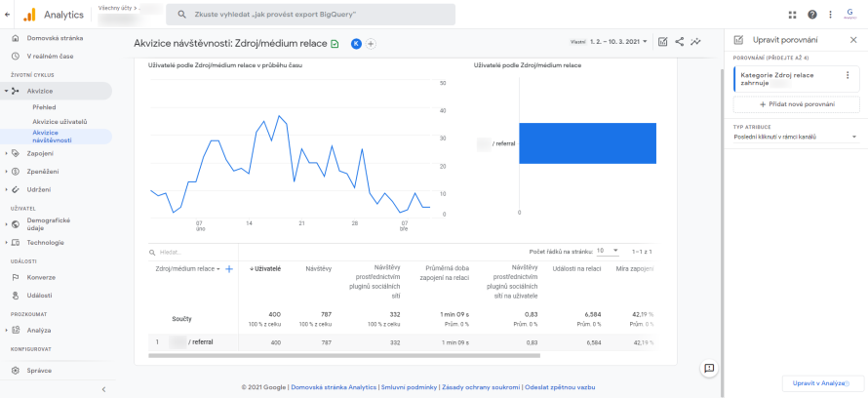Open Domovská stránka in sidebar

(x=56, y=38)
